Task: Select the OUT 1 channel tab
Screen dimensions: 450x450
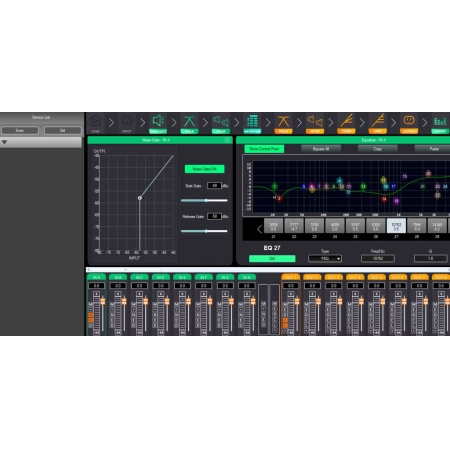Action: pos(291,277)
